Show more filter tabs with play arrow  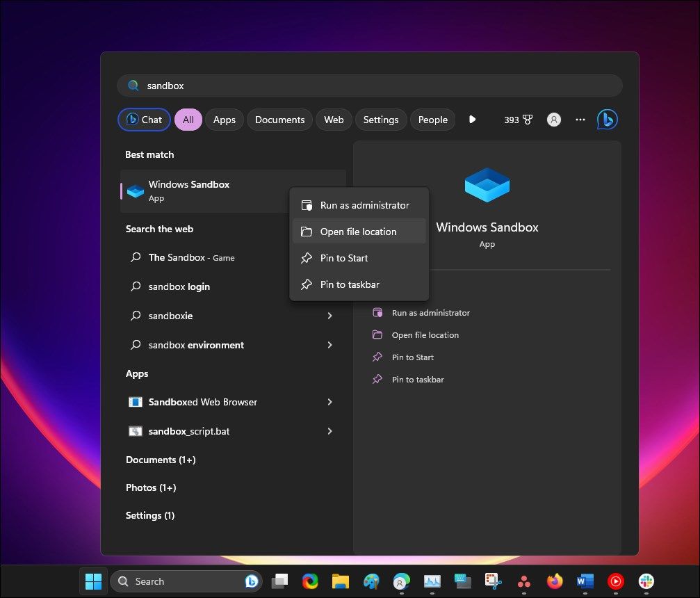click(x=473, y=120)
